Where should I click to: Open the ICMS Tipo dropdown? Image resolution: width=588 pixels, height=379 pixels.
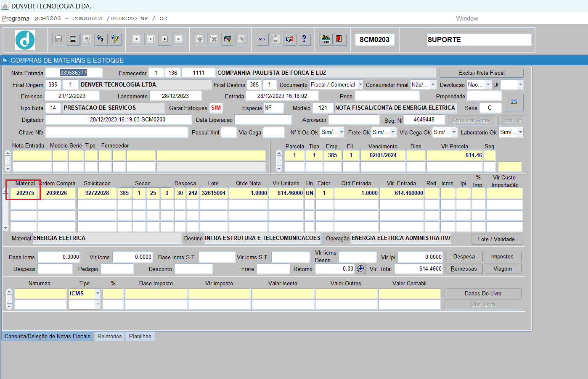(x=98, y=293)
